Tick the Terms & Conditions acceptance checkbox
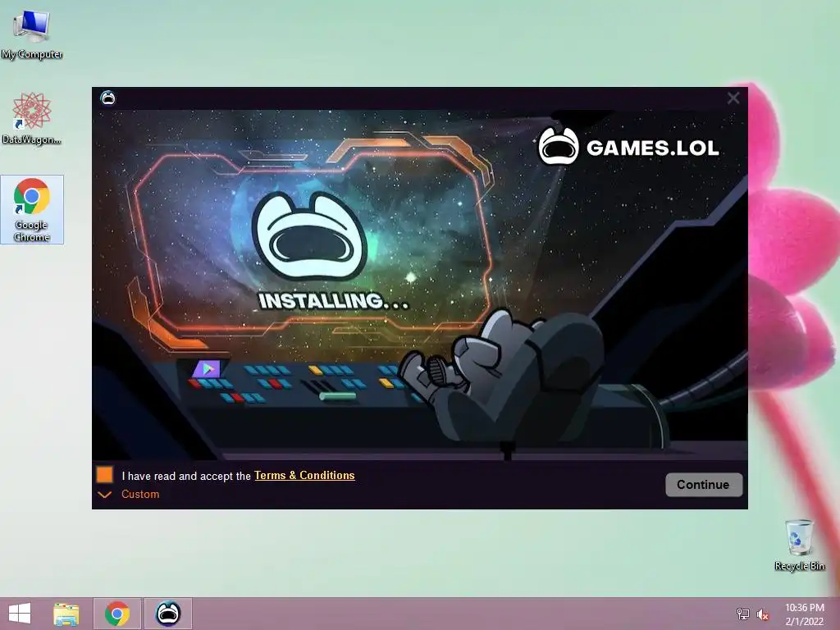Viewport: 840px width, 630px height. [105, 475]
